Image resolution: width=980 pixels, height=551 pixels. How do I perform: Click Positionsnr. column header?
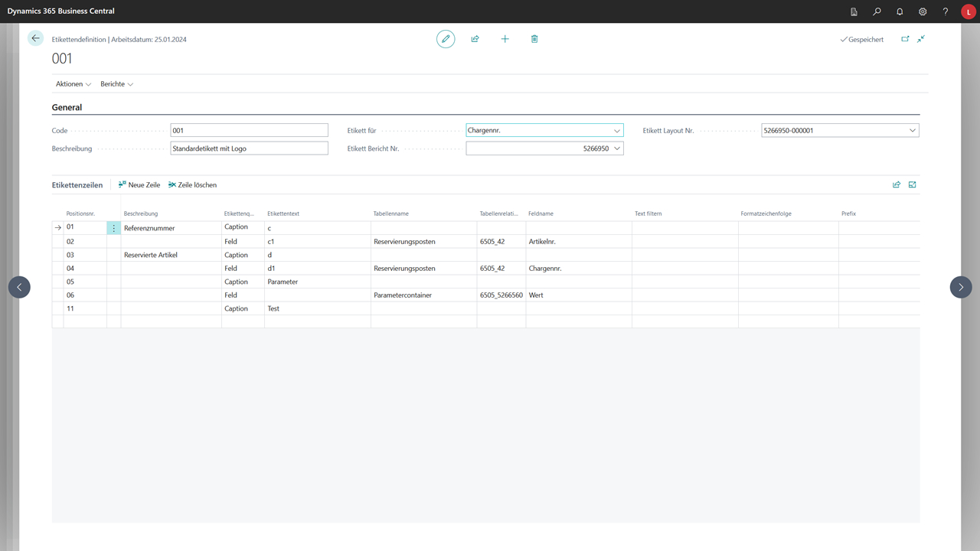(x=80, y=214)
